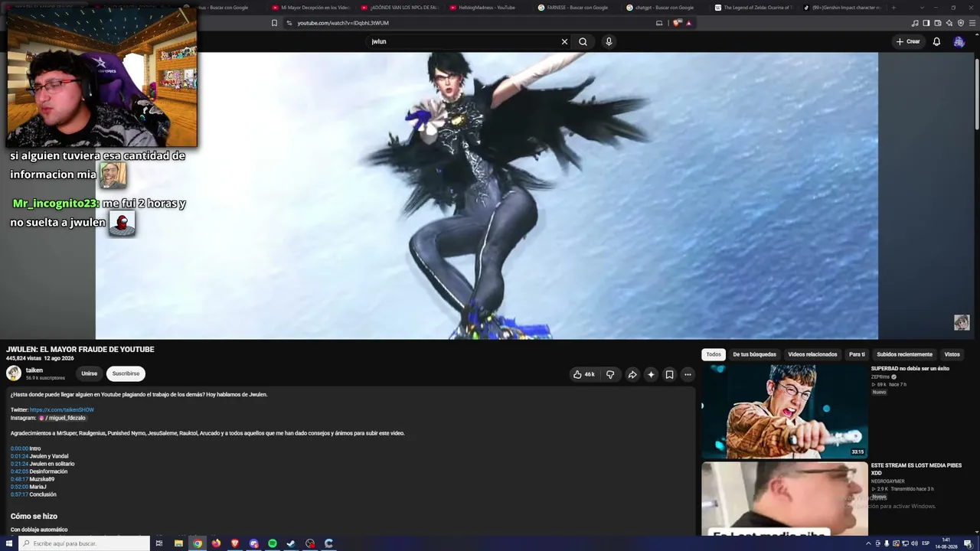Click the SUPERBAD no debía ser un éxito title
The height and width of the screenshot is (551, 980).
(x=910, y=368)
